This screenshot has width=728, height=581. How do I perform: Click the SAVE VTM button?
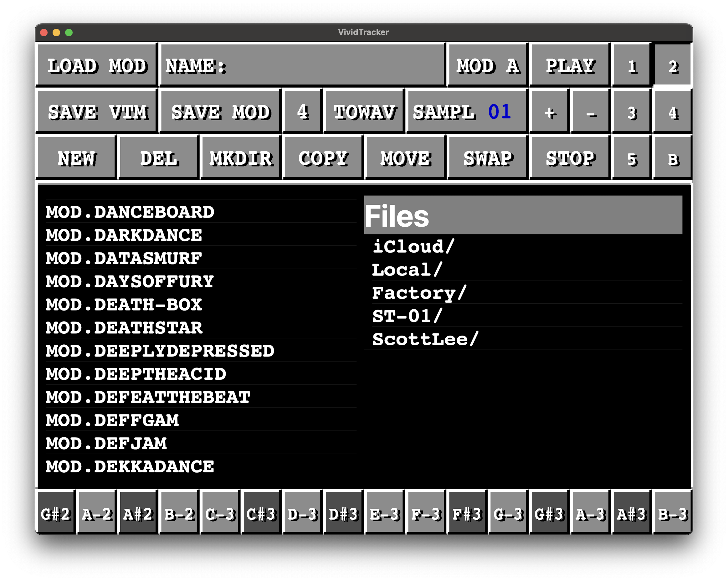point(97,112)
